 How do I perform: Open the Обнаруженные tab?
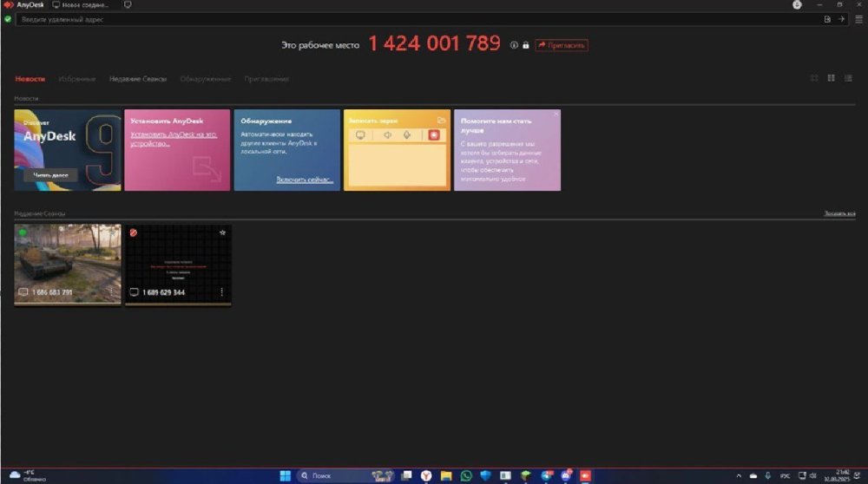click(x=206, y=79)
